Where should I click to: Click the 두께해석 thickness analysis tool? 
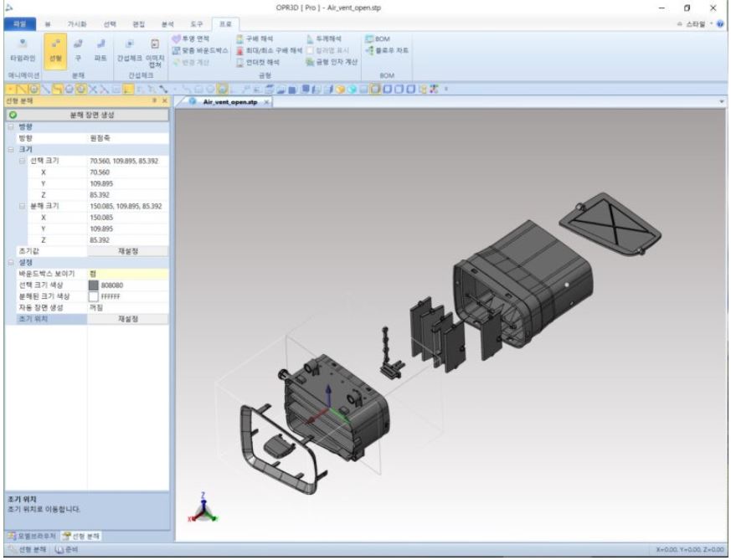pyautogui.click(x=324, y=38)
